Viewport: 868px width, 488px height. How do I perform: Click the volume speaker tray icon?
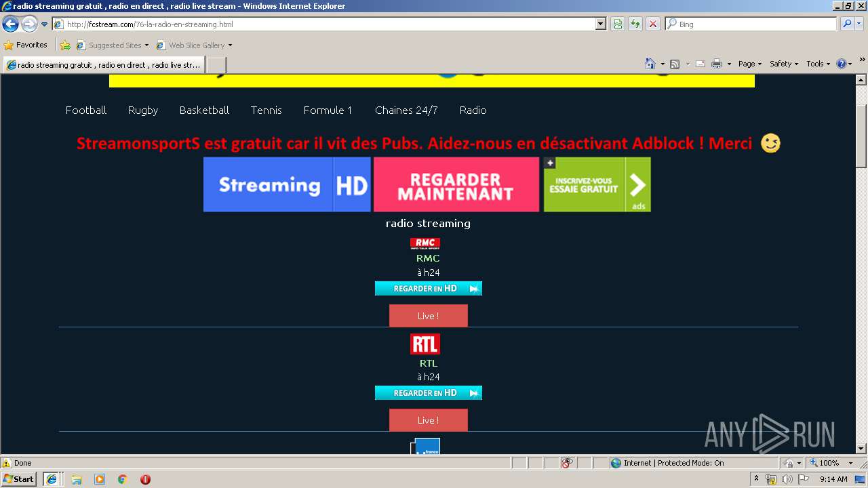787,479
